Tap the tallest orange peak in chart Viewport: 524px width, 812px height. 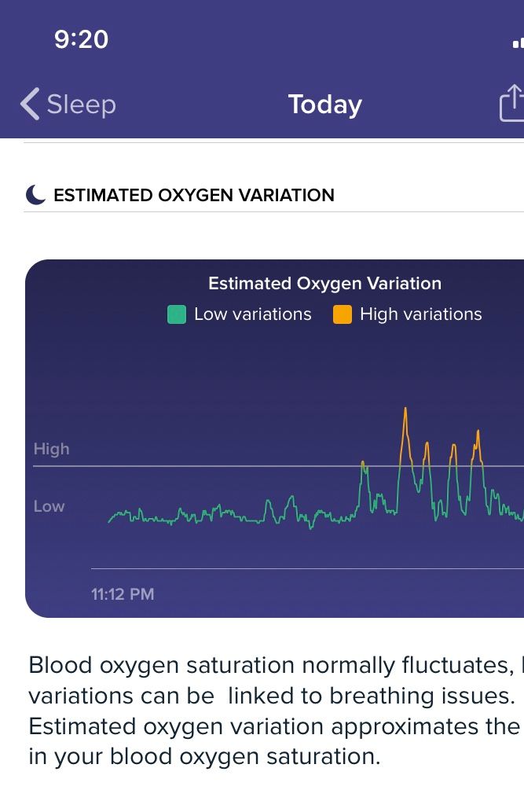405,411
